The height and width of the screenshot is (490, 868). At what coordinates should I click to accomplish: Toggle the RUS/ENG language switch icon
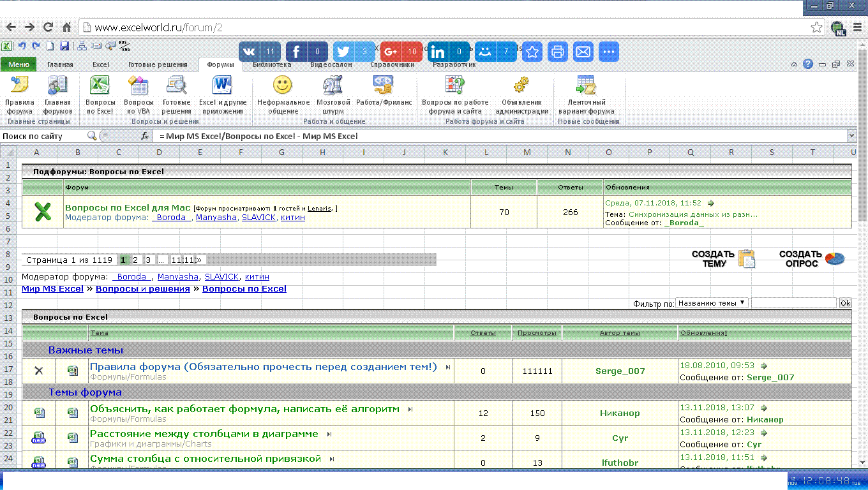(125, 46)
